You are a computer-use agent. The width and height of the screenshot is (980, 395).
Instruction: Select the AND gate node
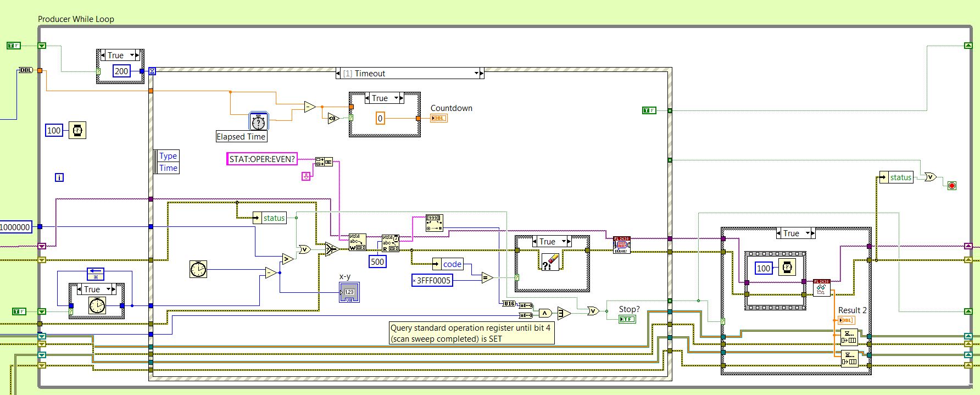point(545,313)
